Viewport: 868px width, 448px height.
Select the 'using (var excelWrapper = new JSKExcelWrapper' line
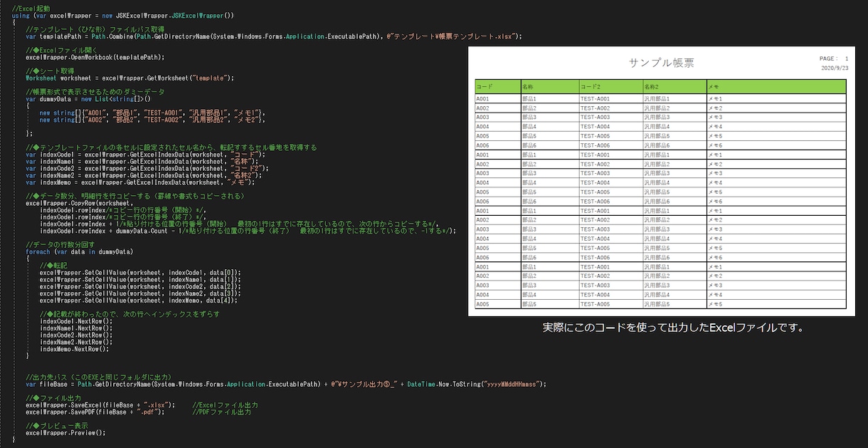[123, 15]
